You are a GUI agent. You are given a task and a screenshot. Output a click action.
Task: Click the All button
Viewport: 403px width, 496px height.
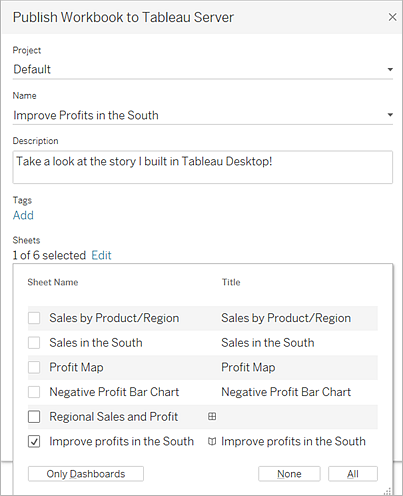pos(353,474)
